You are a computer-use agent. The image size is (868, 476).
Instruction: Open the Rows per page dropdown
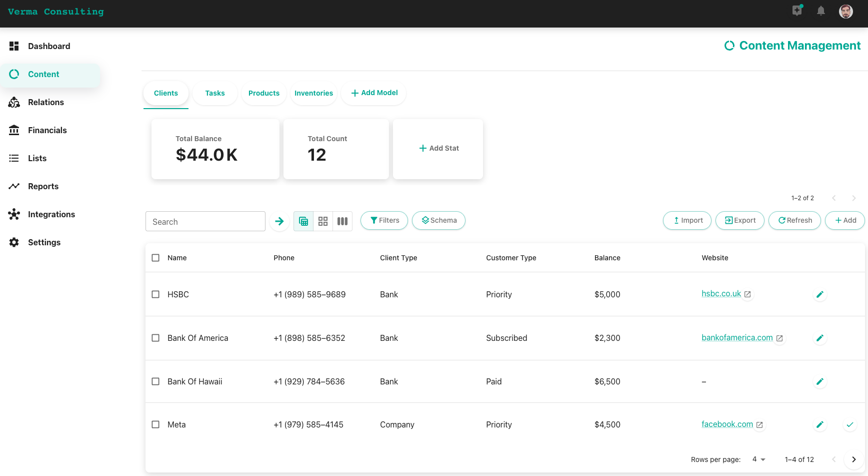coord(758,459)
